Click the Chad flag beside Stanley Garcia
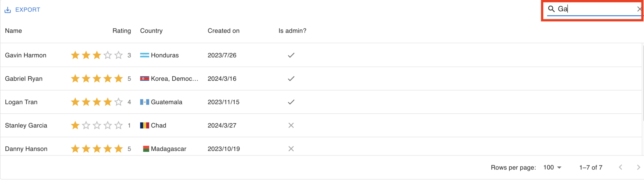 144,125
